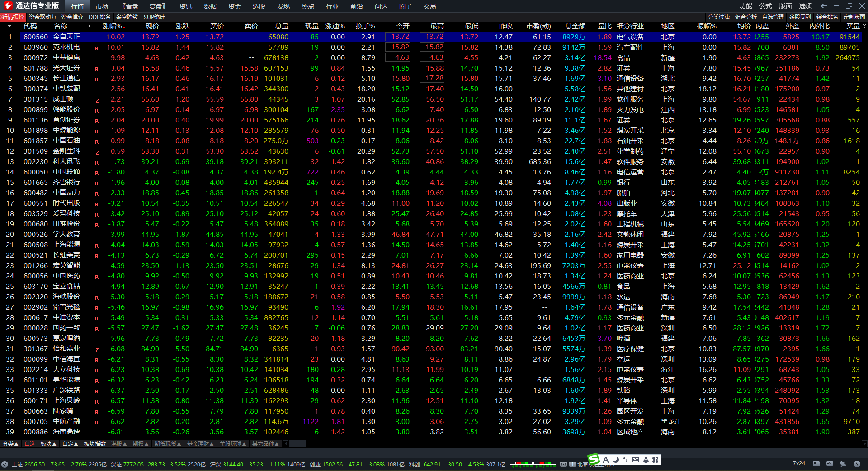Select the 板块指数 tab
This screenshot has height=471, width=868.
pyautogui.click(x=95, y=444)
